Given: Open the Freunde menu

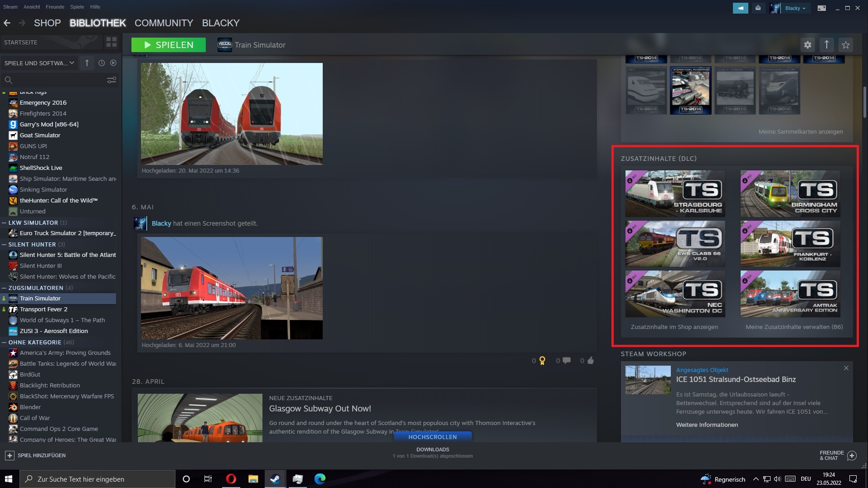Looking at the screenshot, I should (x=55, y=7).
